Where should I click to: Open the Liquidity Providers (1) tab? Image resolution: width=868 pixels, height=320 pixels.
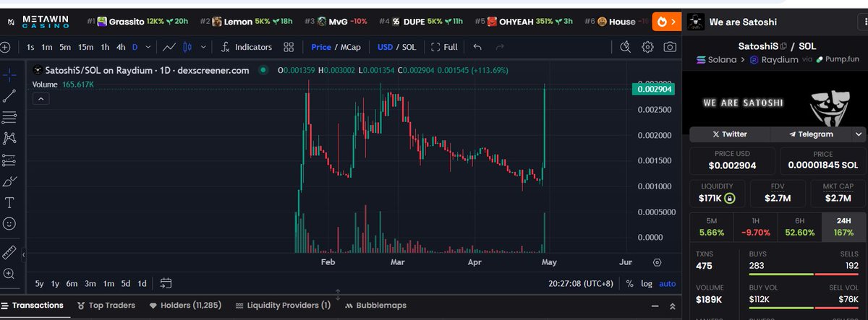[283, 306]
